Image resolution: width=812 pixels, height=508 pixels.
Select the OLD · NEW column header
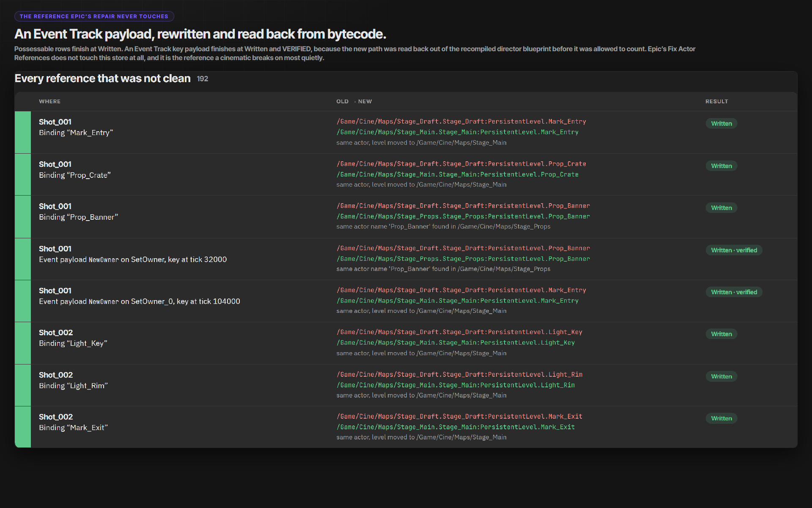pos(354,102)
